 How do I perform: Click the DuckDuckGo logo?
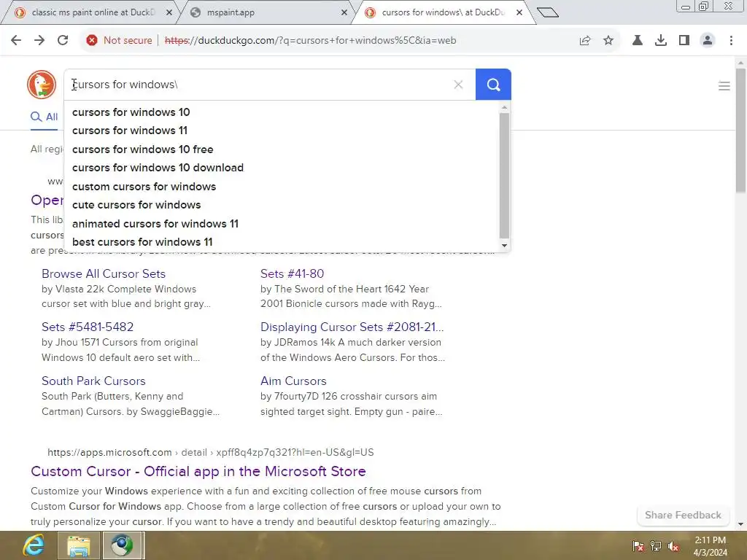[42, 85]
